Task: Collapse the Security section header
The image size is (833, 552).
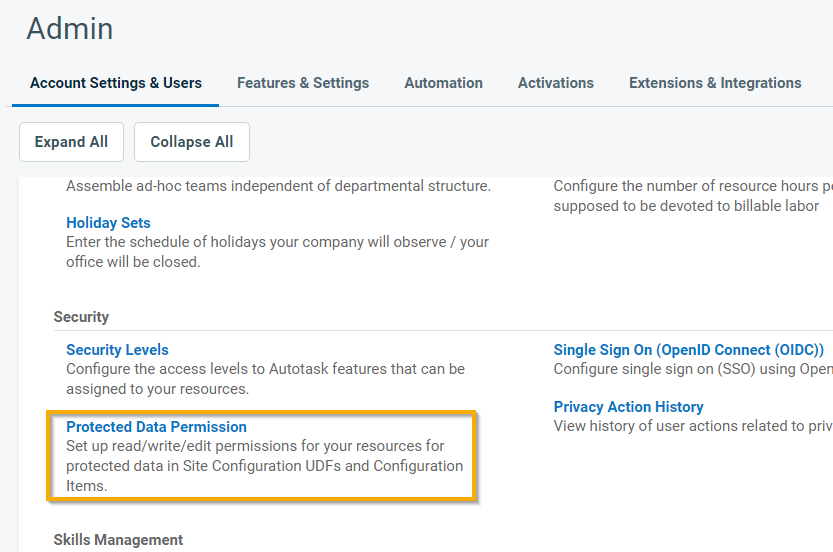Action: tap(81, 317)
